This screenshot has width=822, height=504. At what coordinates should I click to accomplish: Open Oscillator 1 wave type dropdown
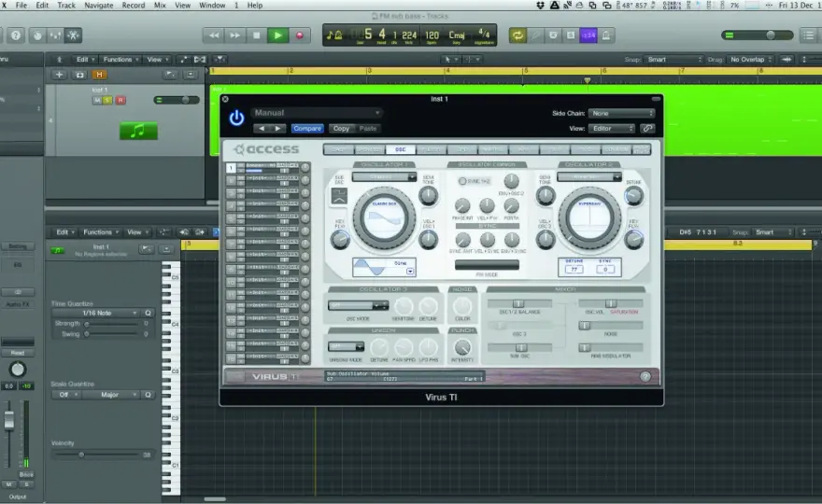[x=384, y=177]
